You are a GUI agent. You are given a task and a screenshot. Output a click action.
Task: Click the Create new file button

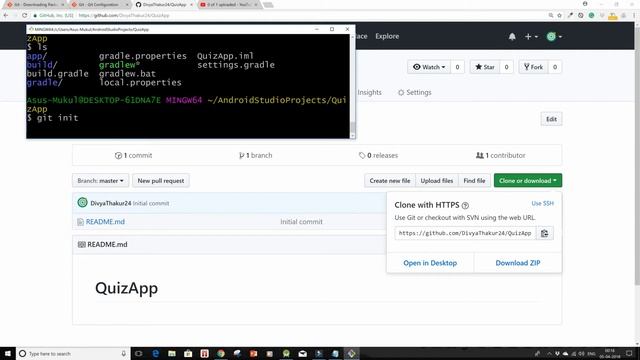[390, 180]
